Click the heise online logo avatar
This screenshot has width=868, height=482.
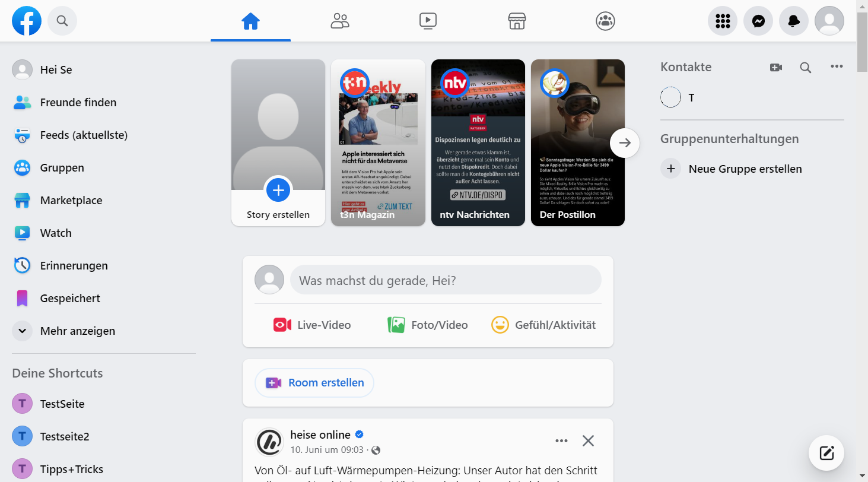pyautogui.click(x=269, y=442)
